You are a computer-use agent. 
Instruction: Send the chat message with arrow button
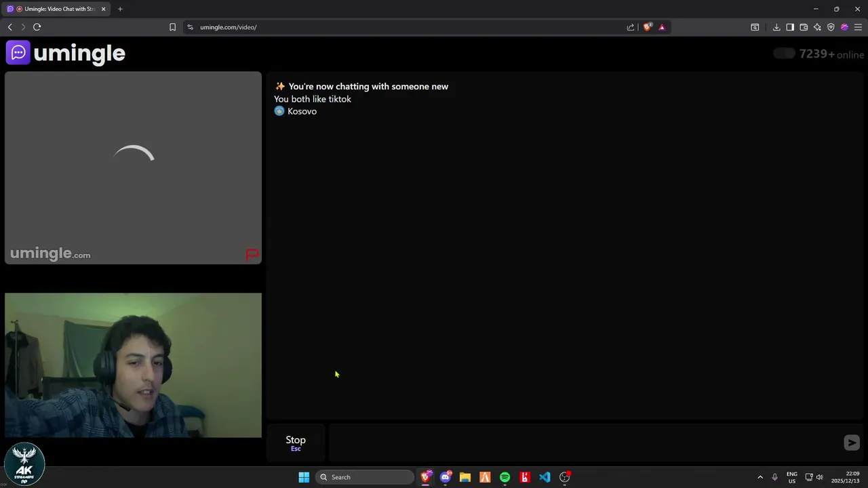coord(852,443)
